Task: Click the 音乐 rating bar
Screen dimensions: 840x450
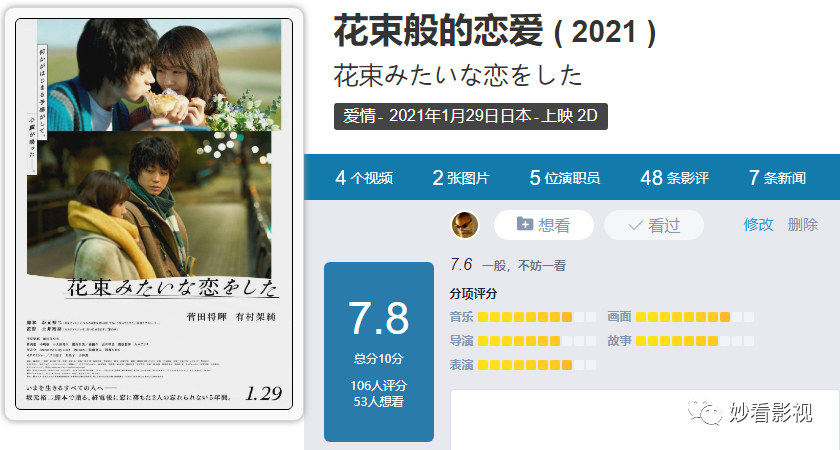Action: pos(537,317)
